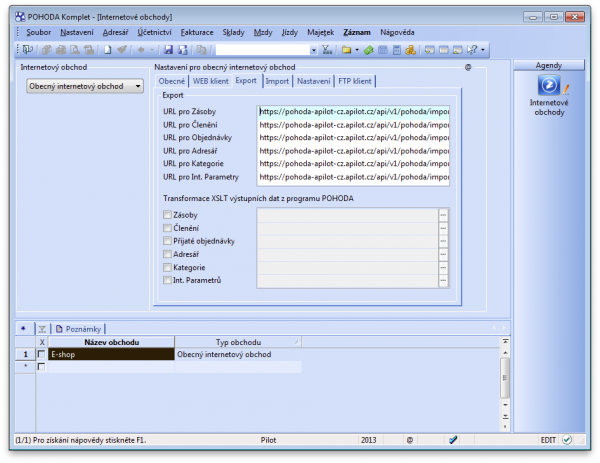Browse file for Přijaté objednávky transformation
600x463 pixels.
[x=443, y=241]
